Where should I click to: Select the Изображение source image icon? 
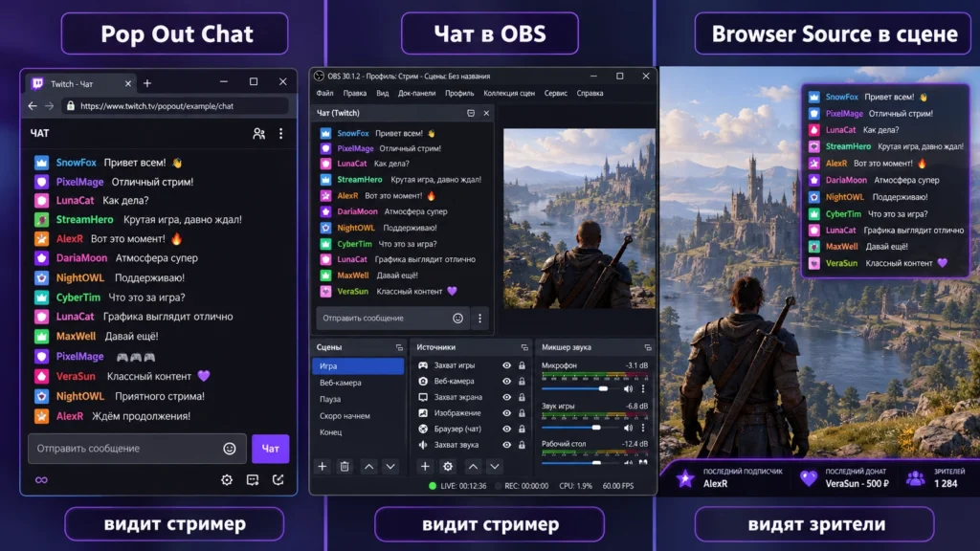[x=423, y=413]
